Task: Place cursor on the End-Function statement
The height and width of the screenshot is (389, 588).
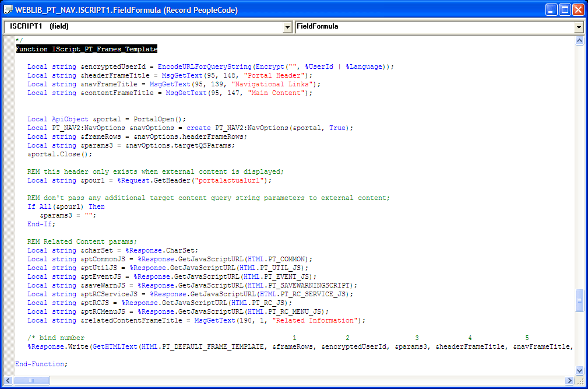Action: click(41, 363)
